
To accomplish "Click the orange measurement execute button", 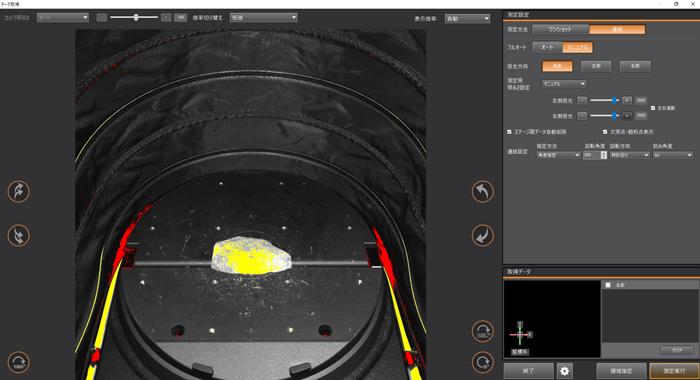I will click(x=674, y=371).
